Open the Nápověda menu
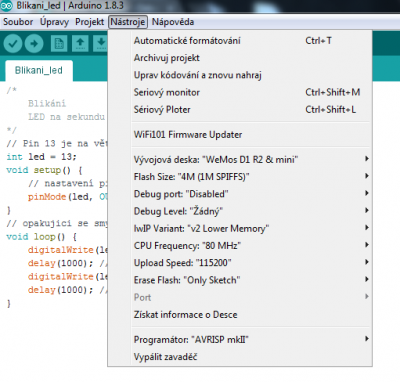The height and width of the screenshot is (382, 400). (173, 22)
